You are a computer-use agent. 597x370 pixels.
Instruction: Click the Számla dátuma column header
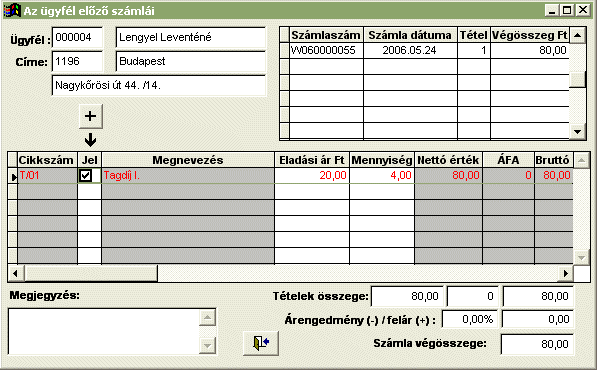pos(410,35)
